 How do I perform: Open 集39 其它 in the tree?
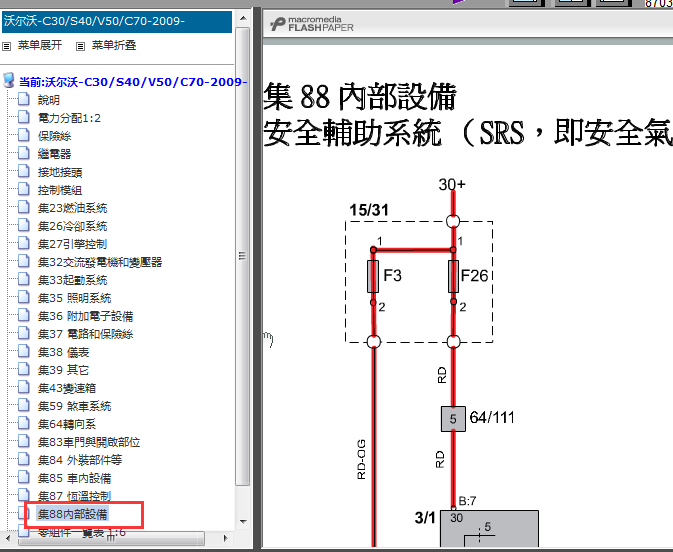click(x=63, y=370)
